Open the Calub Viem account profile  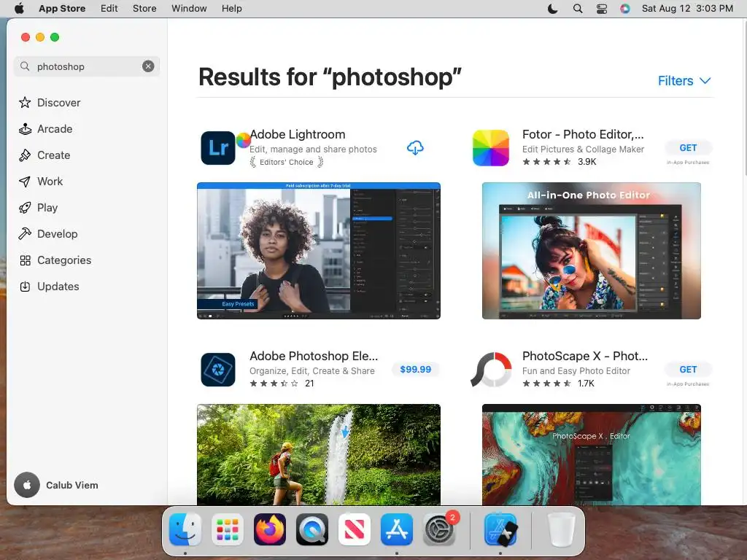tap(56, 485)
